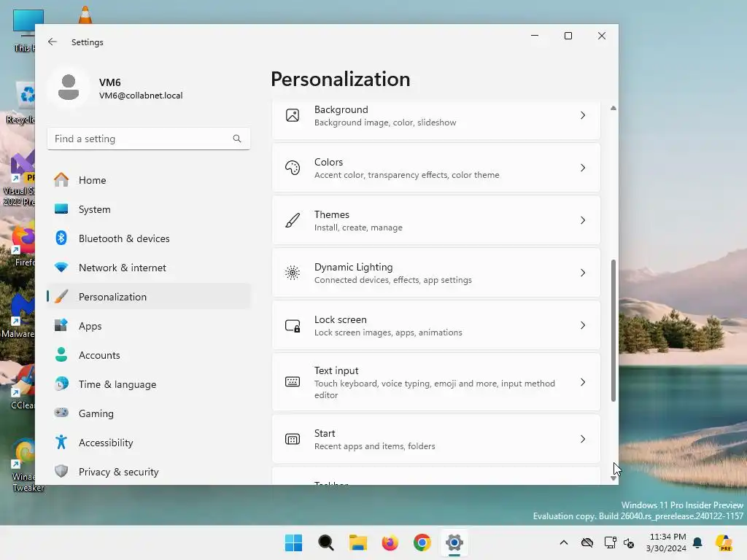This screenshot has height=560, width=747.
Task: Show hidden tray icons chevron
Action: click(x=564, y=542)
